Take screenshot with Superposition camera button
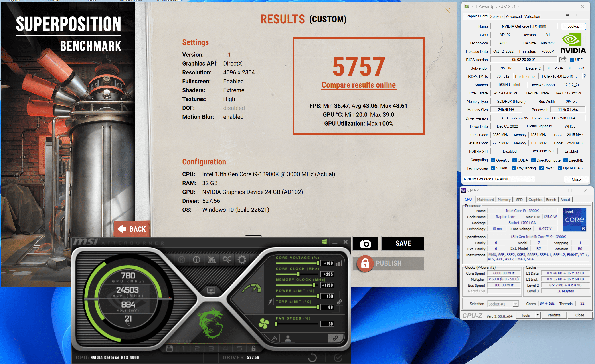This screenshot has height=364, width=595. pos(365,243)
